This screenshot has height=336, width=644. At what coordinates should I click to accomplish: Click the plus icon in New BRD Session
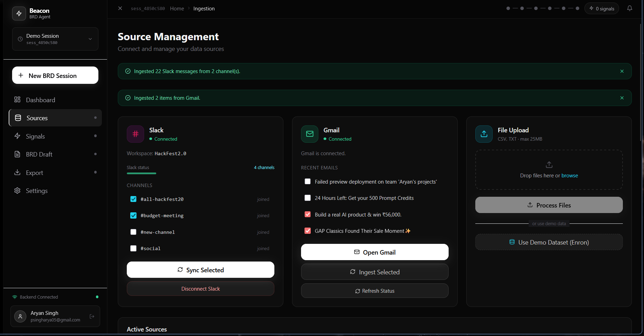(21, 75)
